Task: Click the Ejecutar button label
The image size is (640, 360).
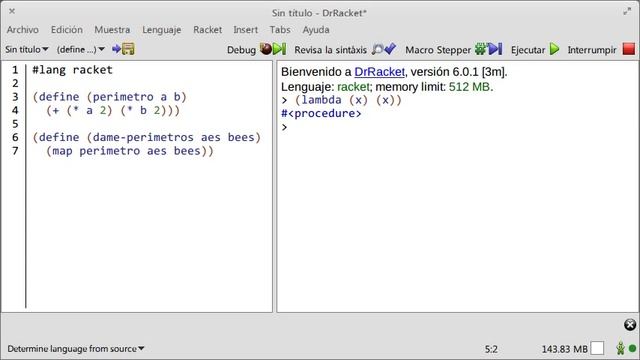Action: 528,50
